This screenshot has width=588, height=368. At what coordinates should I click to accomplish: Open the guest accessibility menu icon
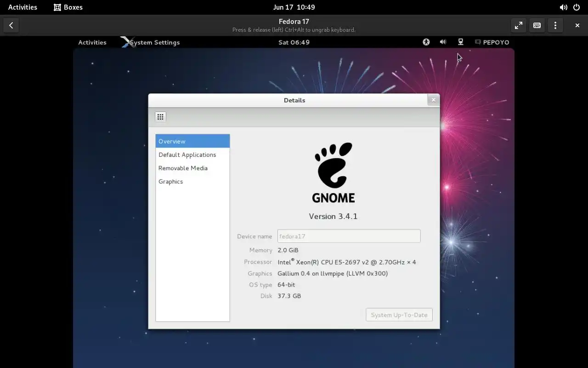point(426,42)
